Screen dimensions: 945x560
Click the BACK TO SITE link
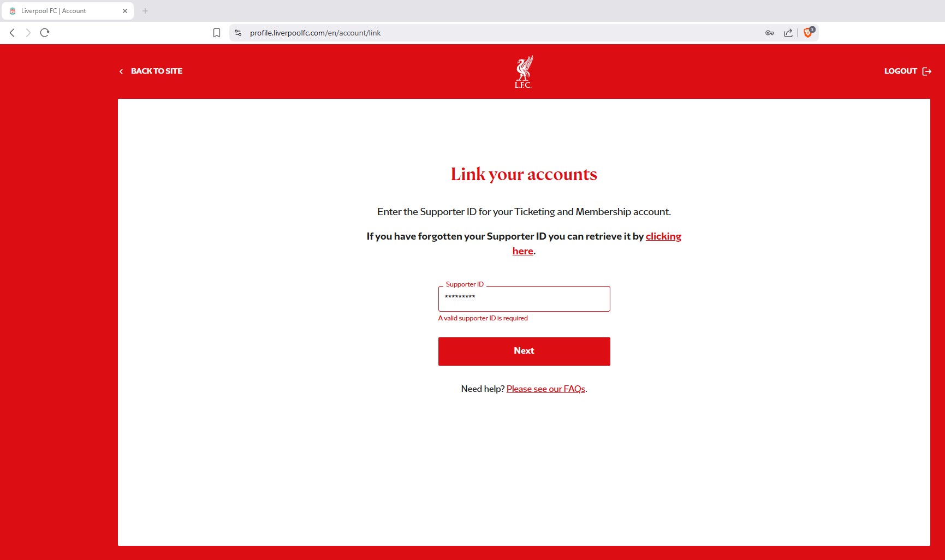click(x=157, y=71)
